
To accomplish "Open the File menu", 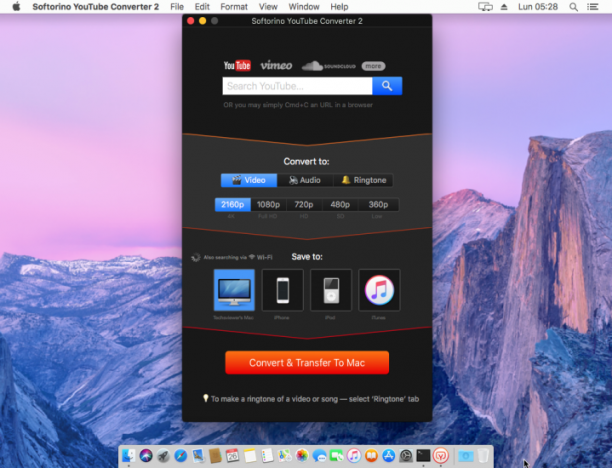I will (177, 7).
